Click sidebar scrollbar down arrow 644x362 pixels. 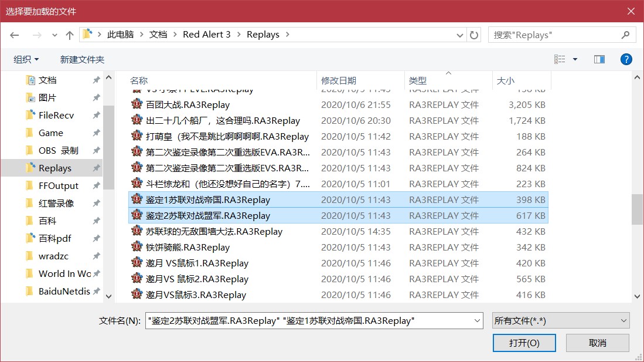coord(108,296)
